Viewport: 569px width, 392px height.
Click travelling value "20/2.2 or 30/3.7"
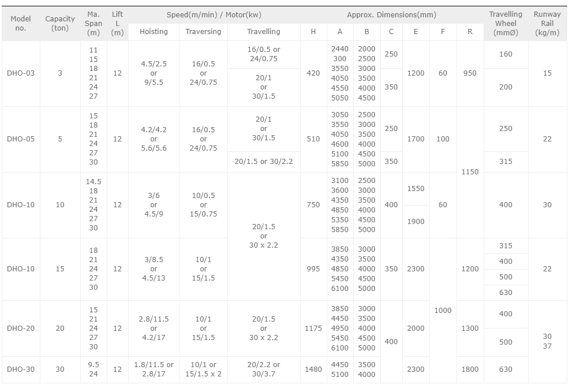pos(264,369)
